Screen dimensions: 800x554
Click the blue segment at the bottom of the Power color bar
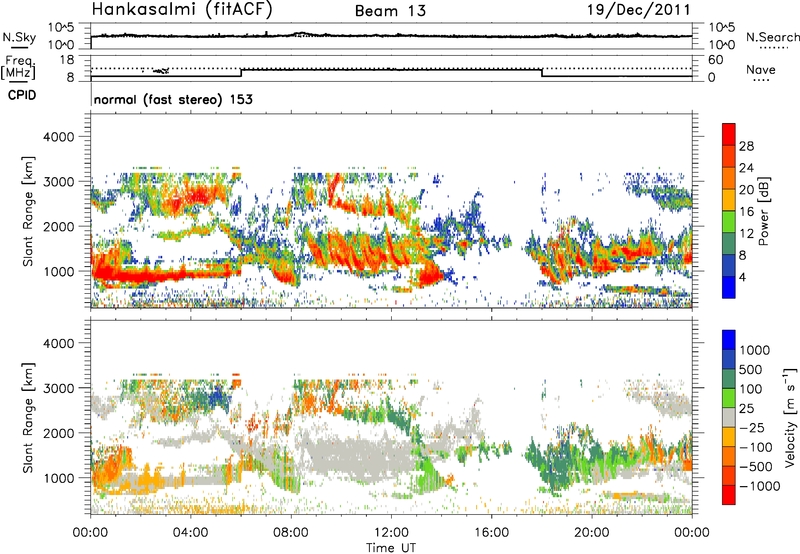[x=729, y=287]
